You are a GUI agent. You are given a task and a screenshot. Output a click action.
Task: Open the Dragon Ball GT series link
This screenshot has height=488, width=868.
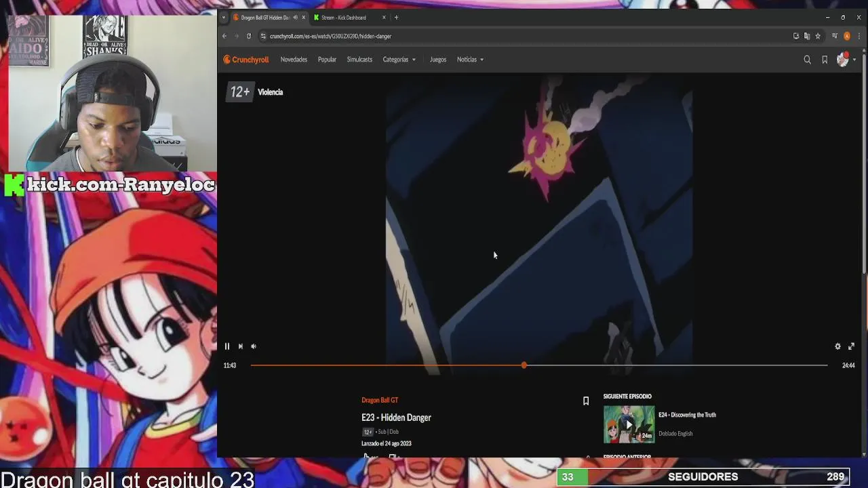(380, 400)
